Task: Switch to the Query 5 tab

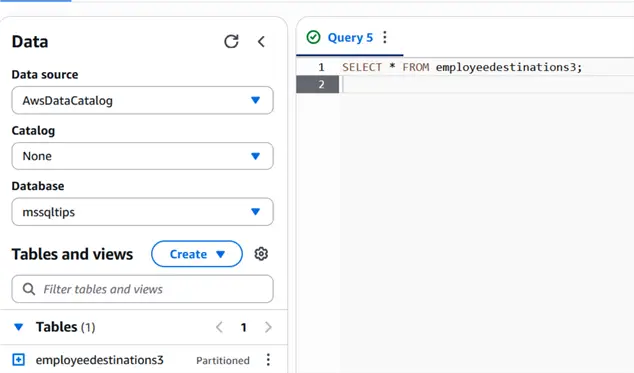Action: click(350, 38)
